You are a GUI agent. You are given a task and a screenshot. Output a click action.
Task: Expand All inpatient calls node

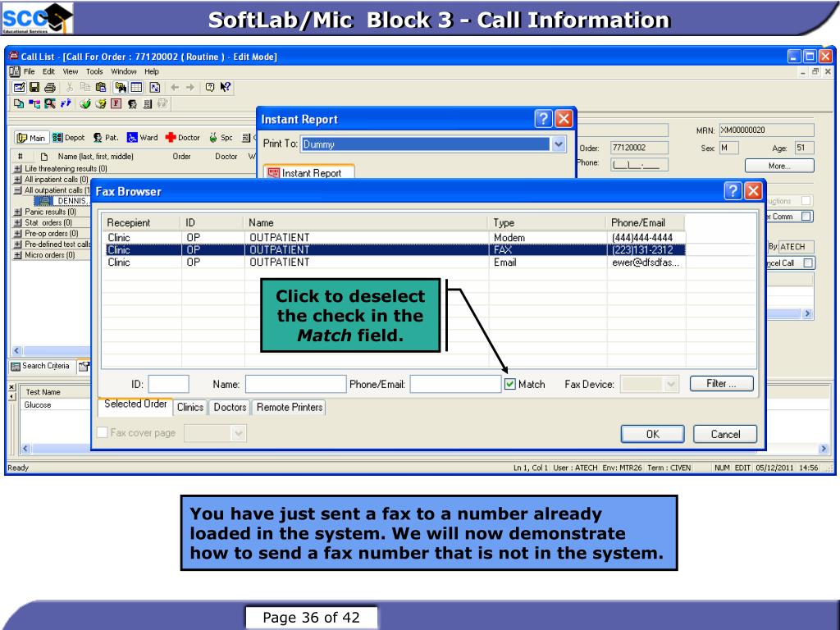(x=18, y=179)
